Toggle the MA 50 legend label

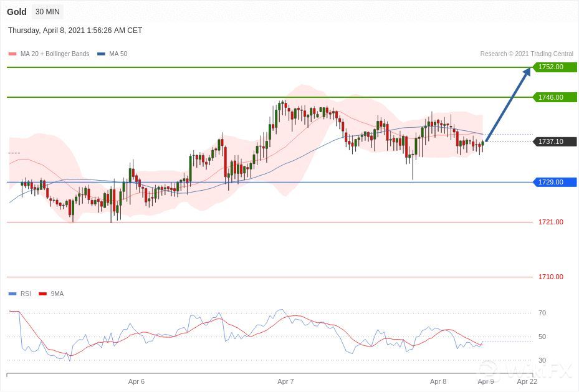coord(118,54)
